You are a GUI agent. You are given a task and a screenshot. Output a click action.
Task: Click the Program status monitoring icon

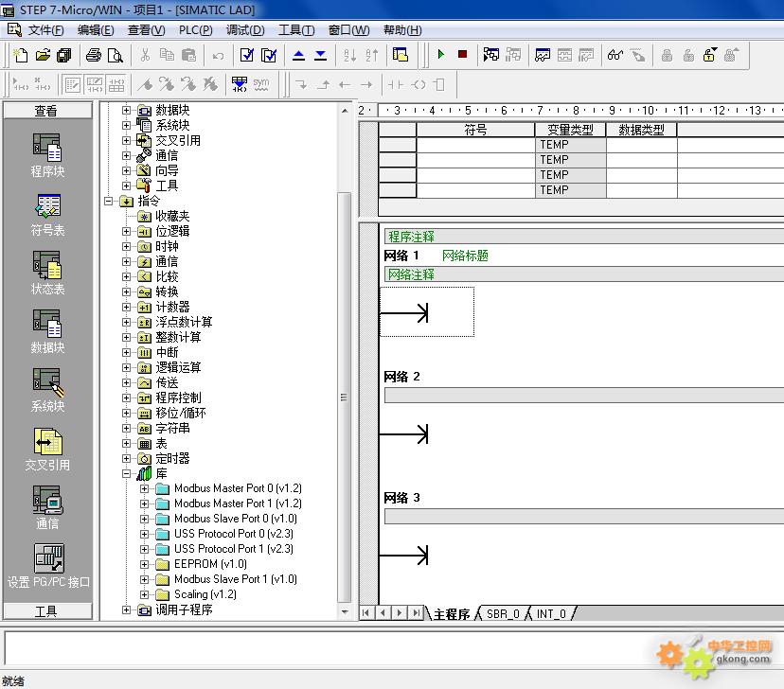[x=491, y=55]
